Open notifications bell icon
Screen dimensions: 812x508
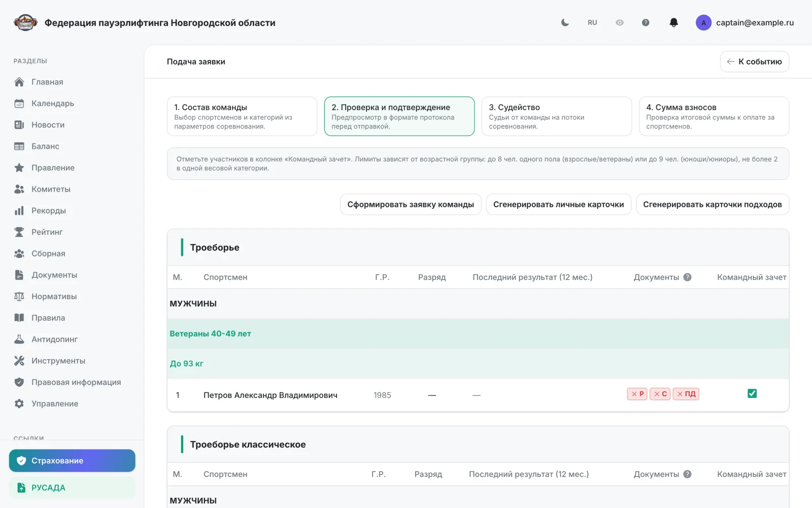pyautogui.click(x=673, y=22)
